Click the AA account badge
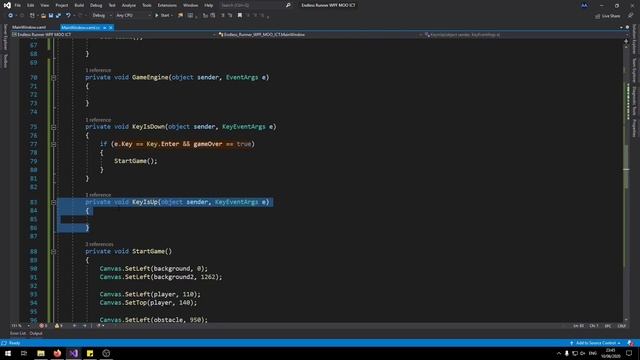 (584, 5)
